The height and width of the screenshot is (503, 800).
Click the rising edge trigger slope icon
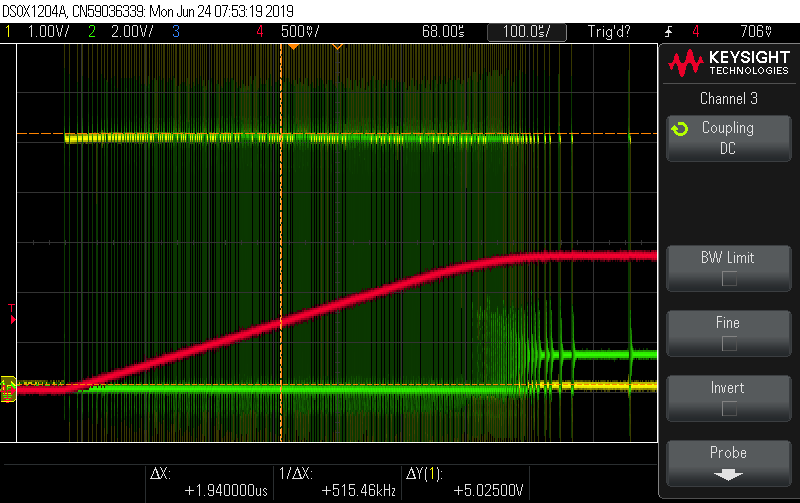pos(668,32)
